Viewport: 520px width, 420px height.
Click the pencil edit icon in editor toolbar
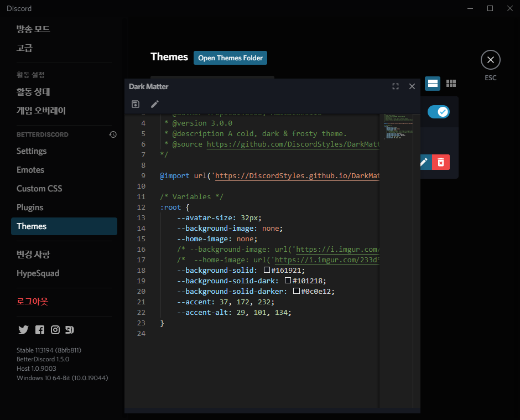[x=155, y=104]
